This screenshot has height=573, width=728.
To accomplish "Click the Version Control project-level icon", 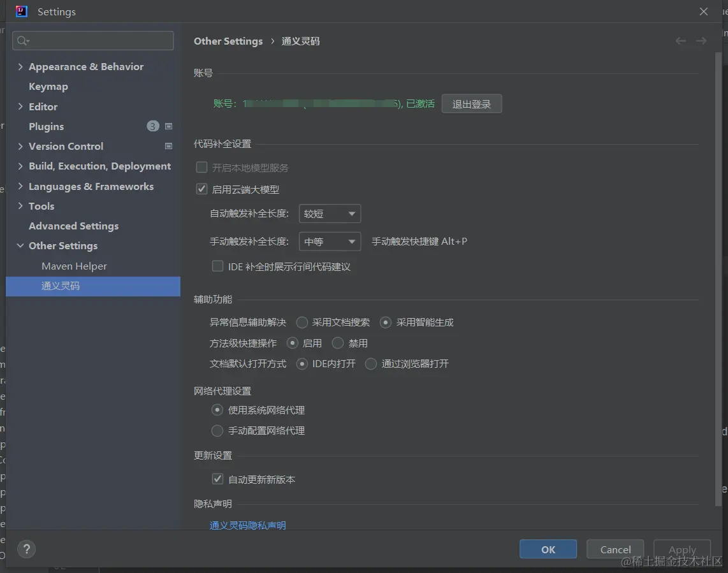I will coord(168,146).
